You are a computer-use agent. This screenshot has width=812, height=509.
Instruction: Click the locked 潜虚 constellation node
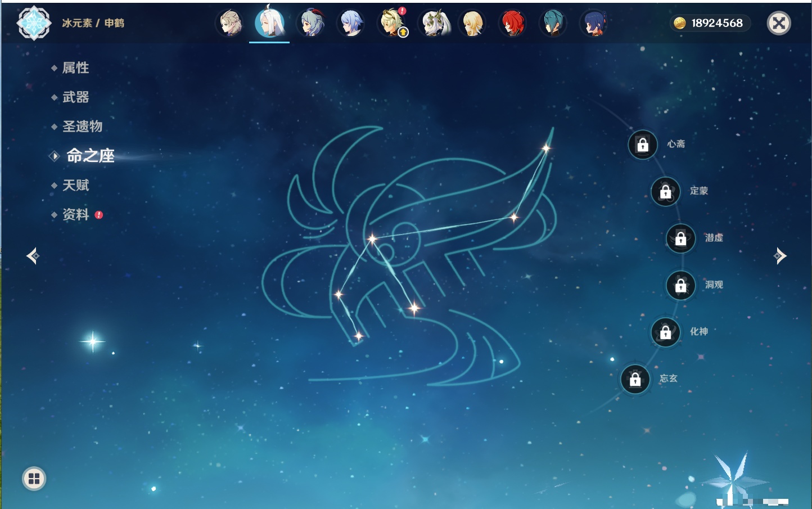(x=680, y=238)
